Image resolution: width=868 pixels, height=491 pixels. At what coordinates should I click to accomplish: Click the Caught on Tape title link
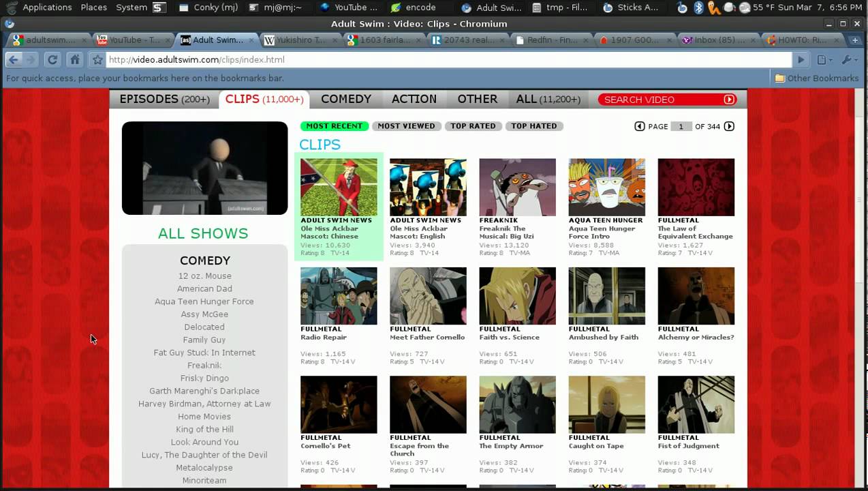point(596,446)
